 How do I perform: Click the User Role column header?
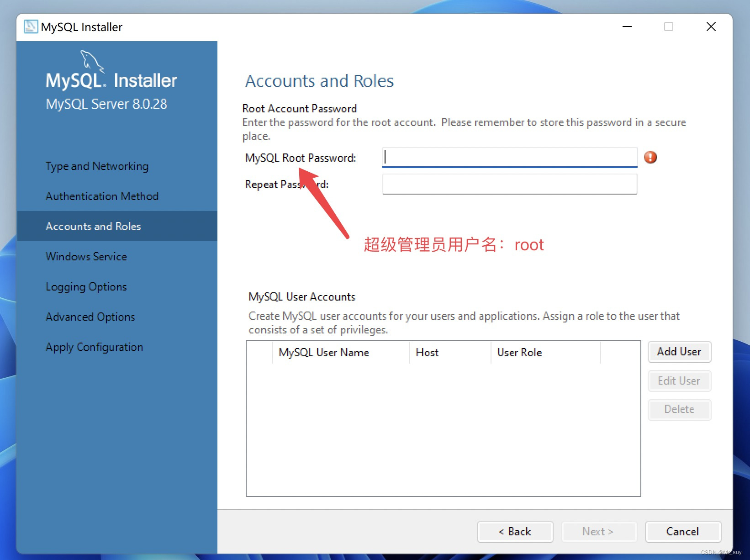click(546, 353)
